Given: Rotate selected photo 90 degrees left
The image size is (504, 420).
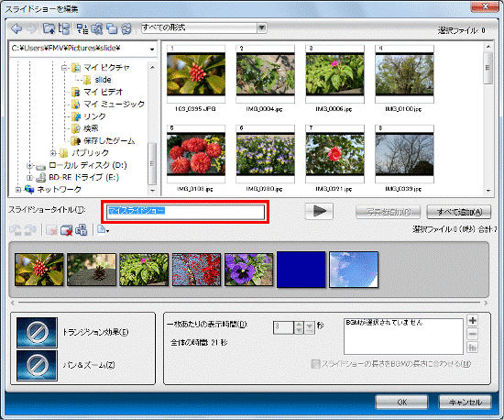Looking at the screenshot, I should pyautogui.click(x=16, y=230).
